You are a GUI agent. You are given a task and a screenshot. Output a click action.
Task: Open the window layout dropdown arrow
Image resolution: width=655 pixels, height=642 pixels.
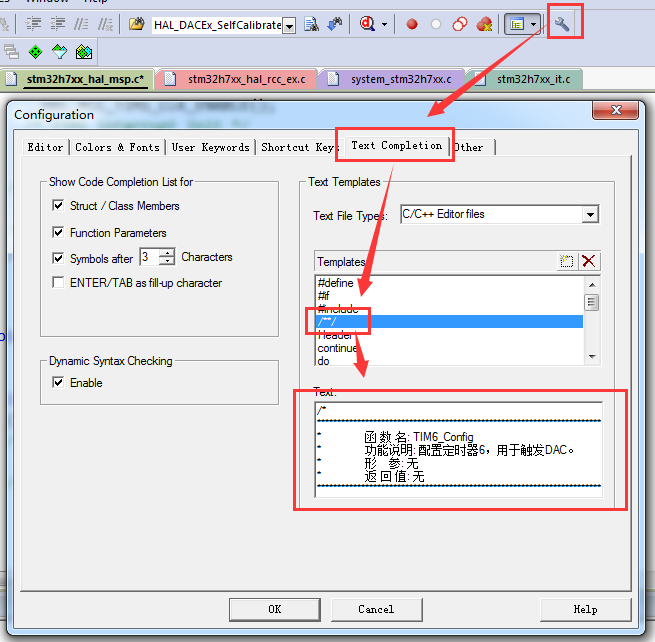(x=533, y=24)
